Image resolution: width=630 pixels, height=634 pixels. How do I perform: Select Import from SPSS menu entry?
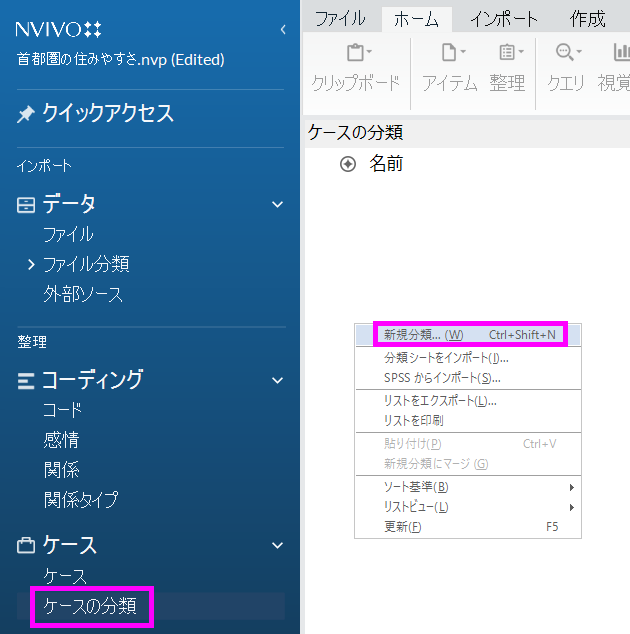442,378
